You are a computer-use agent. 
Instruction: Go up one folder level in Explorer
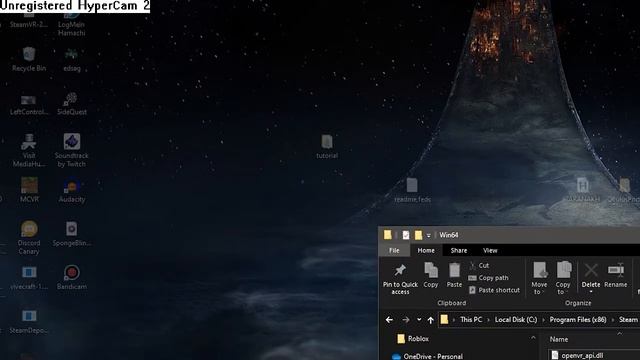[431, 320]
